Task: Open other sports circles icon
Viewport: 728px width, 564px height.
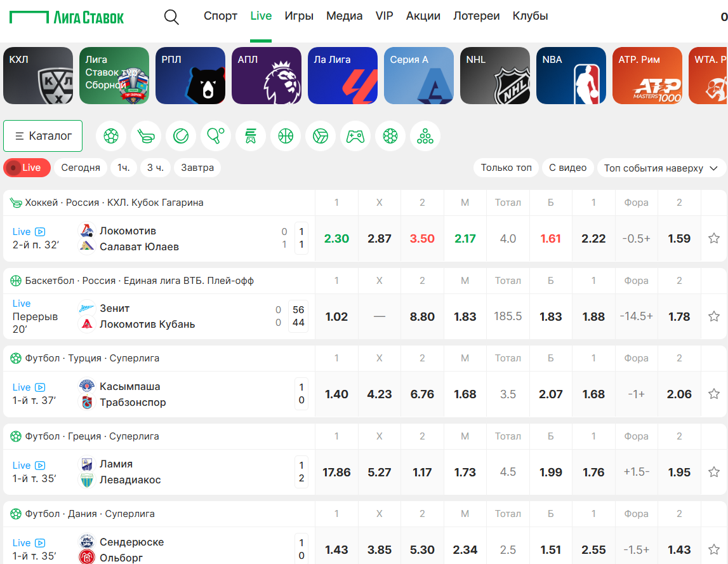Action: pos(425,136)
